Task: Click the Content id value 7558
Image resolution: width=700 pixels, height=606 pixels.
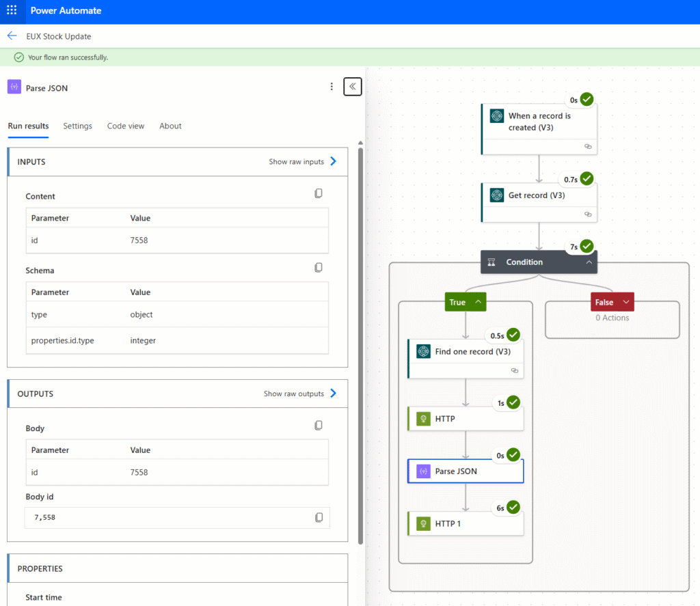Action: (139, 240)
